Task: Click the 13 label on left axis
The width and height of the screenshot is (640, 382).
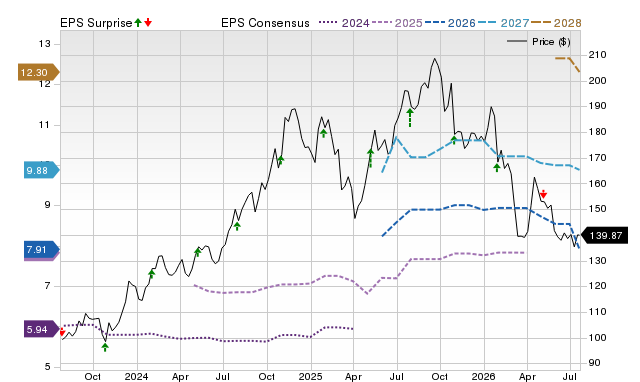Action: (x=44, y=44)
